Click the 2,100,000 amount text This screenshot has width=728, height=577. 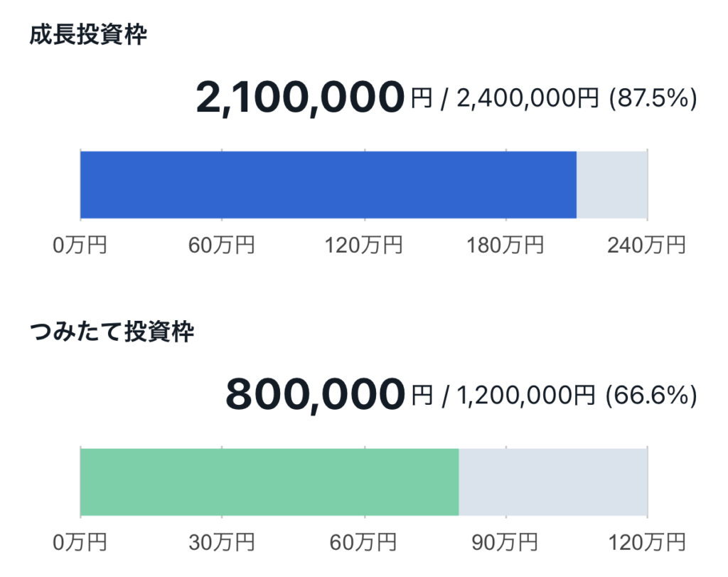(301, 98)
